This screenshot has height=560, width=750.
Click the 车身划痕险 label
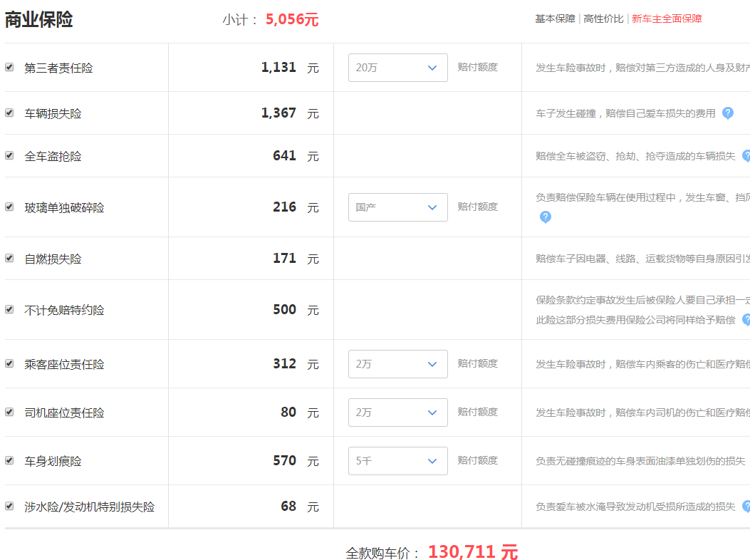53,461
